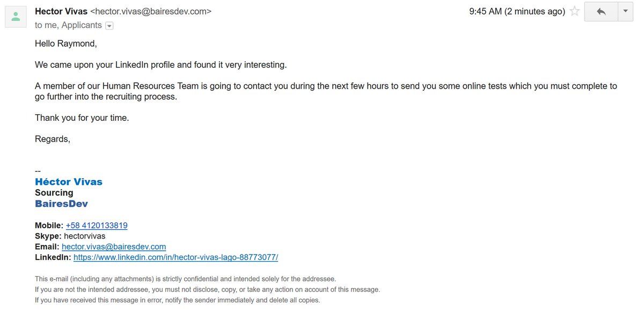Star this email from Hector Vivas
644x311 pixels.
(575, 11)
